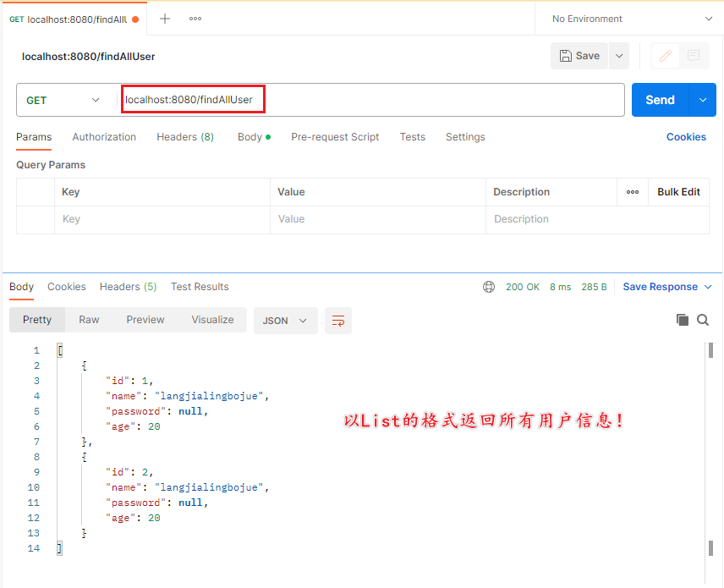The image size is (724, 588).
Task: Send the request
Action: click(660, 100)
